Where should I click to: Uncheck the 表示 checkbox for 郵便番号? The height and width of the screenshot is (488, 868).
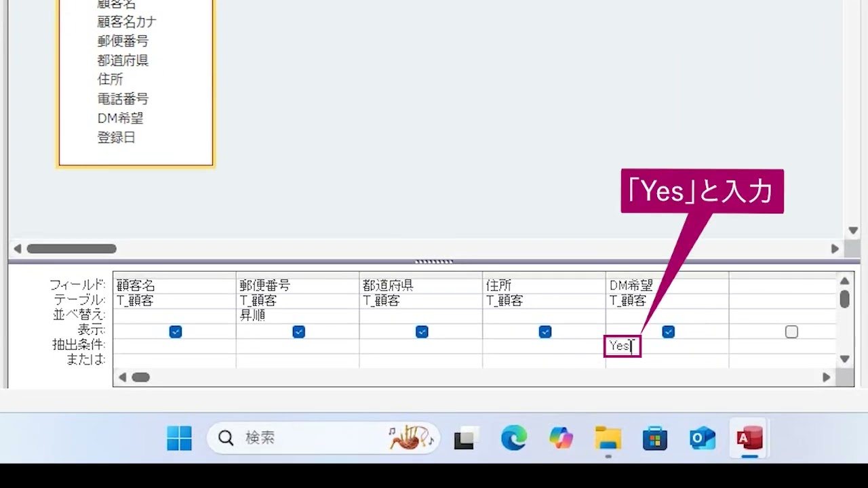(298, 331)
